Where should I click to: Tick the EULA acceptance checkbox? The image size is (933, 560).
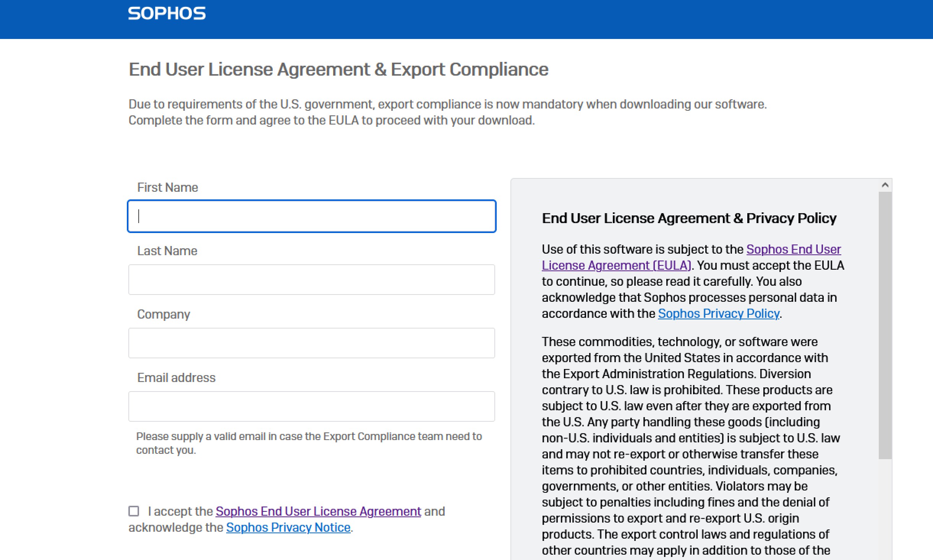coord(134,511)
